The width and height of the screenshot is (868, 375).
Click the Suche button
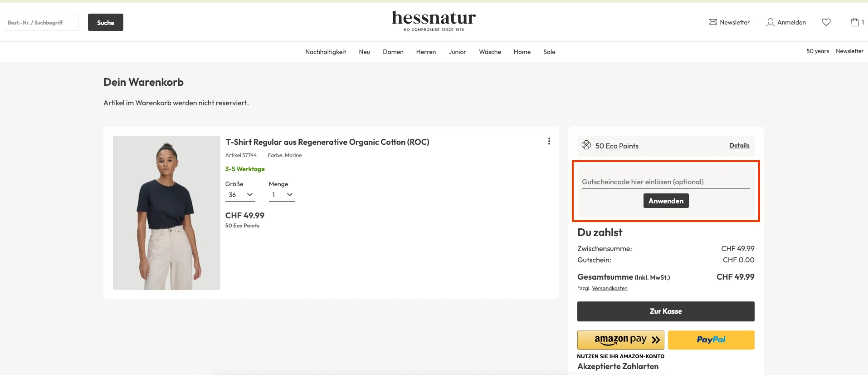click(106, 22)
